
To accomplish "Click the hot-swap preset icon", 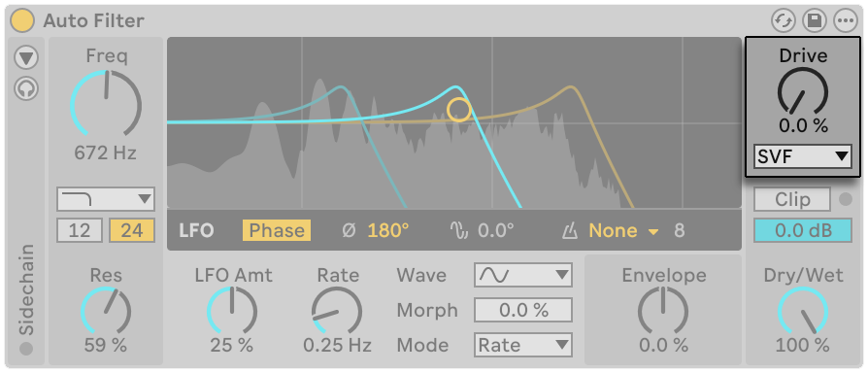I will tap(784, 21).
